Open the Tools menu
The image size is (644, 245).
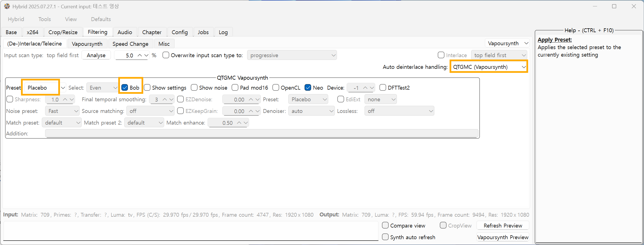[x=45, y=19]
